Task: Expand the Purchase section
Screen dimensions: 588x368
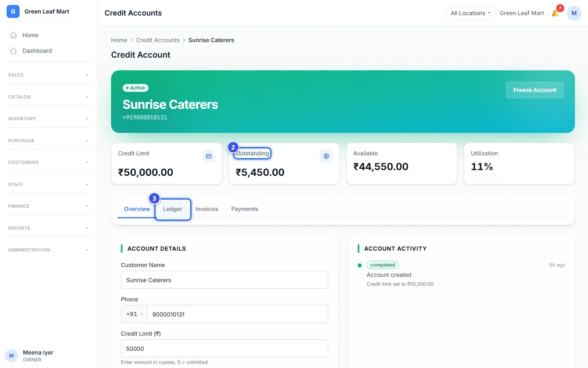Action: pyautogui.click(x=49, y=141)
